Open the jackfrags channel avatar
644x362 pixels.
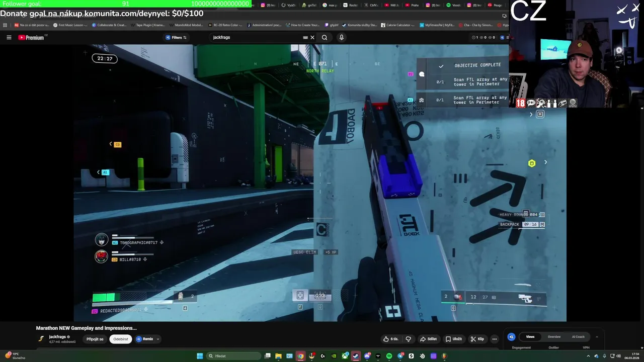pos(41,339)
